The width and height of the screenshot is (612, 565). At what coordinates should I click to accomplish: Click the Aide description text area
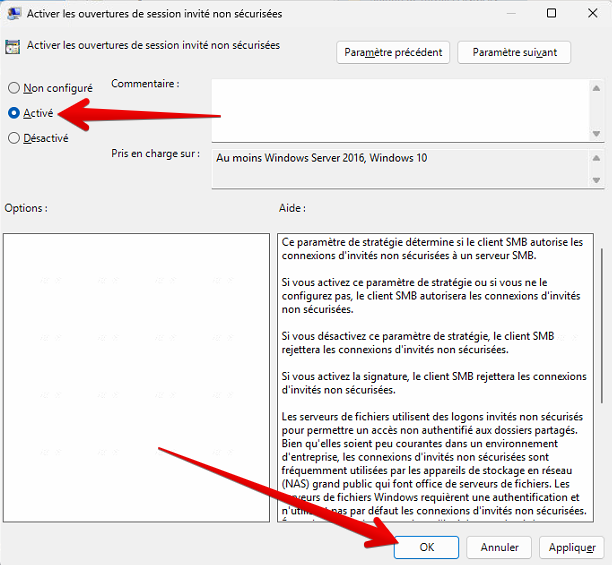(x=432, y=377)
